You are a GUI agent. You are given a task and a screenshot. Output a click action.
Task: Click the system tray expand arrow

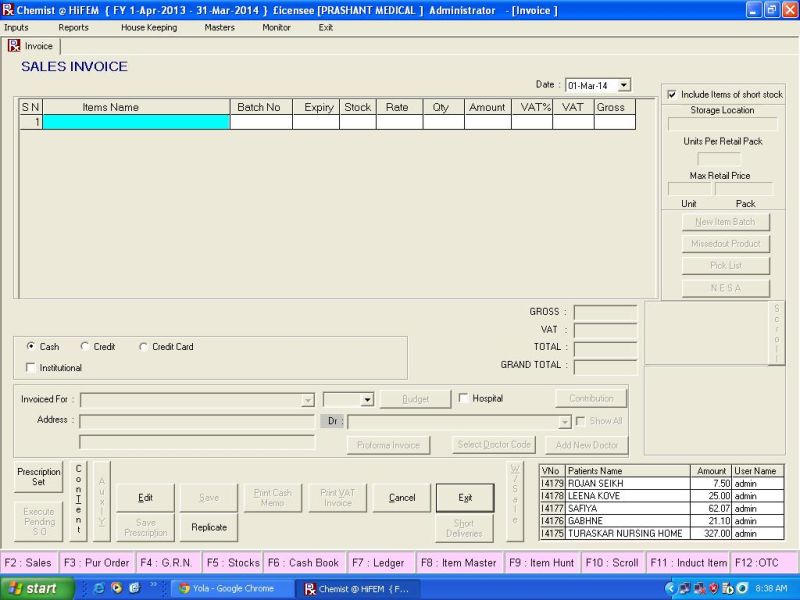click(x=670, y=588)
